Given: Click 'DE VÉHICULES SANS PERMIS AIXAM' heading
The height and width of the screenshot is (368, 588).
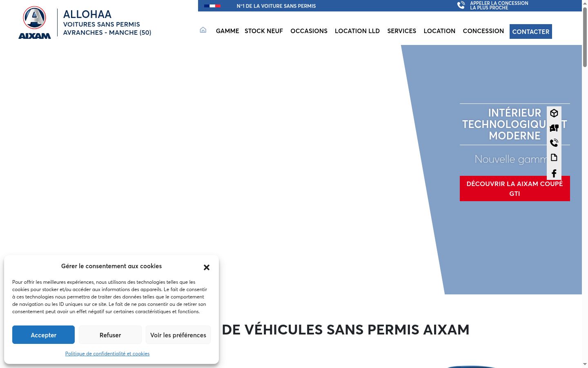Looking at the screenshot, I should (x=346, y=330).
